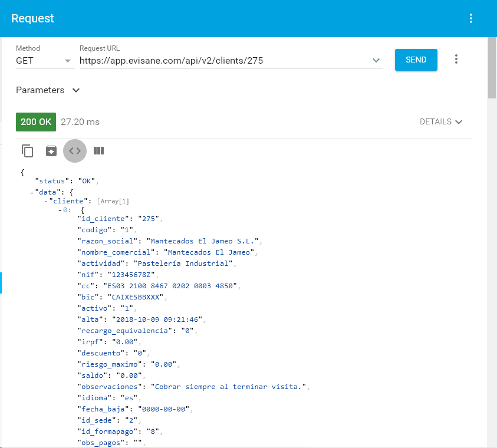Collapse the "data" JSON node
497x448 pixels.
point(32,192)
